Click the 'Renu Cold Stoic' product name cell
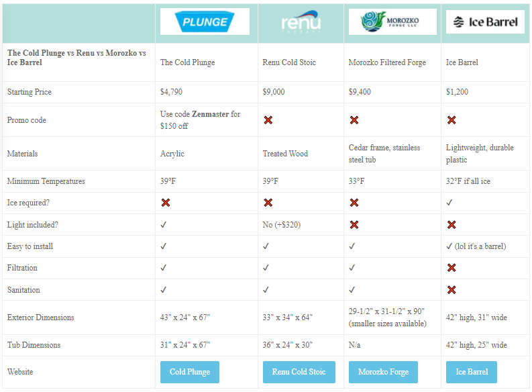The height and width of the screenshot is (392, 532). tap(289, 62)
